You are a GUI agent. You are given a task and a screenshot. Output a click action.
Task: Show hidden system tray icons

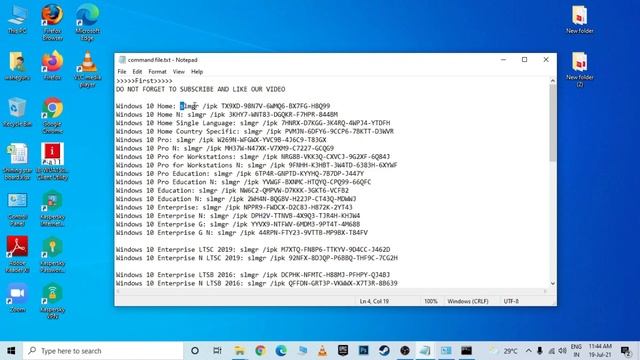(x=529, y=351)
